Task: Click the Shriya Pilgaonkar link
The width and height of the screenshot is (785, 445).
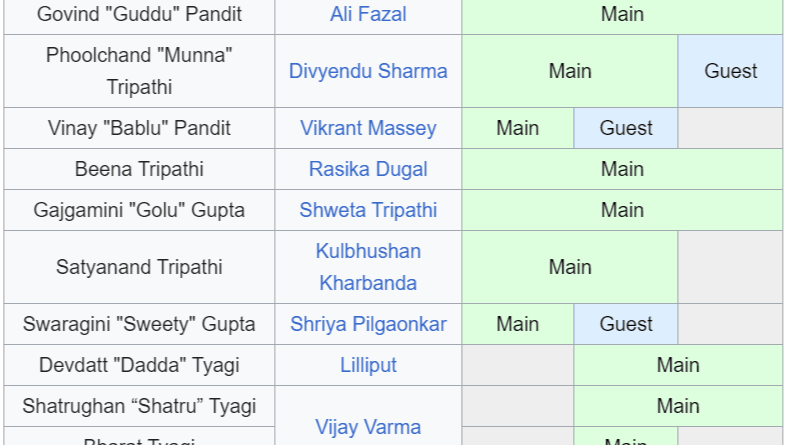Action: [x=368, y=324]
